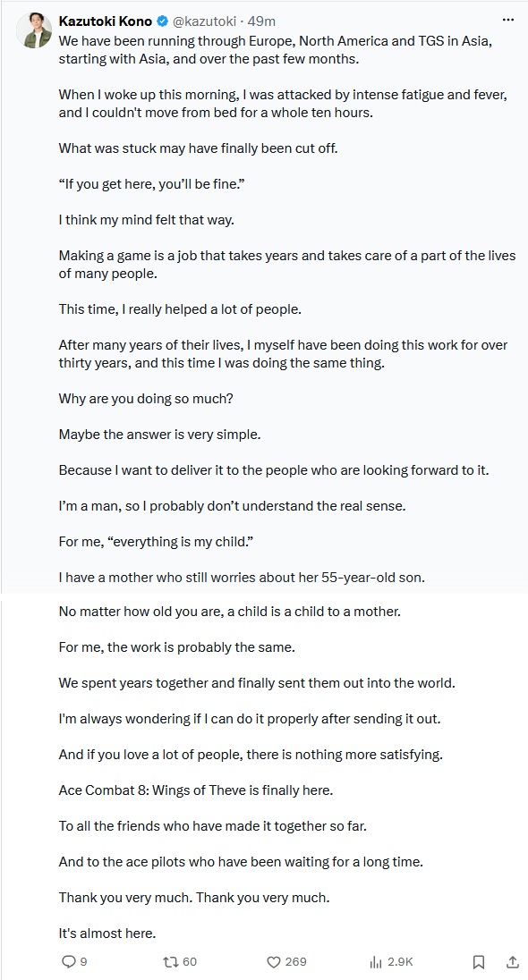The width and height of the screenshot is (528, 980).
Task: Click the 2.9K views count
Action: 400,962
